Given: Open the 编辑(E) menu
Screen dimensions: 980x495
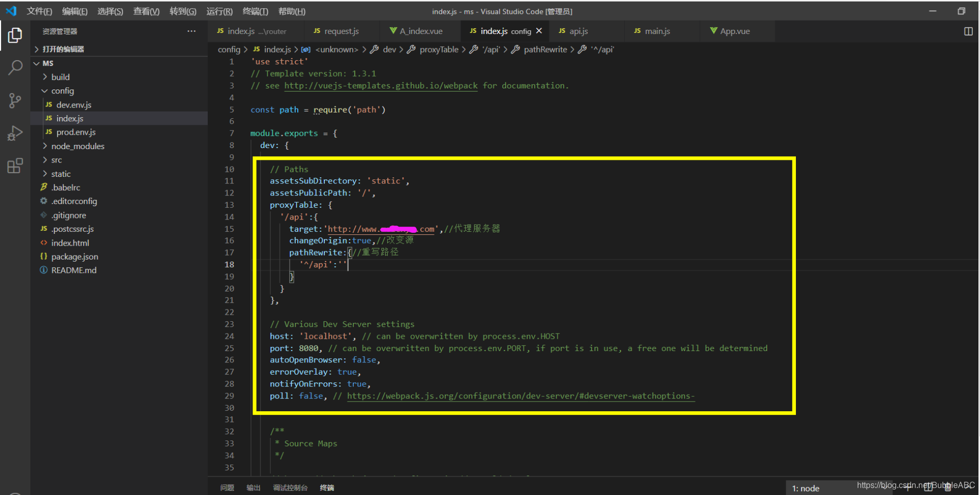Looking at the screenshot, I should point(75,11).
